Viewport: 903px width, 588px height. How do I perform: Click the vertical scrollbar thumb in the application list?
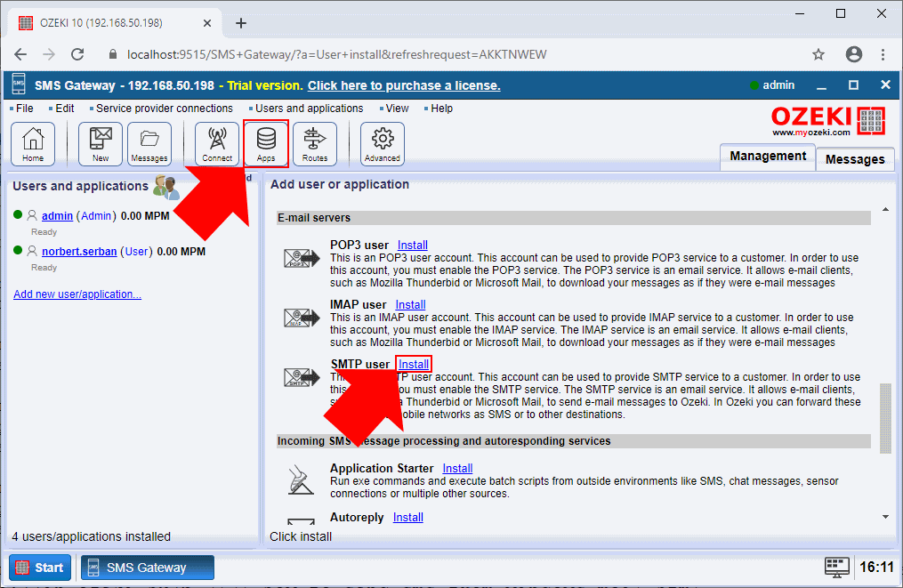tap(885, 419)
